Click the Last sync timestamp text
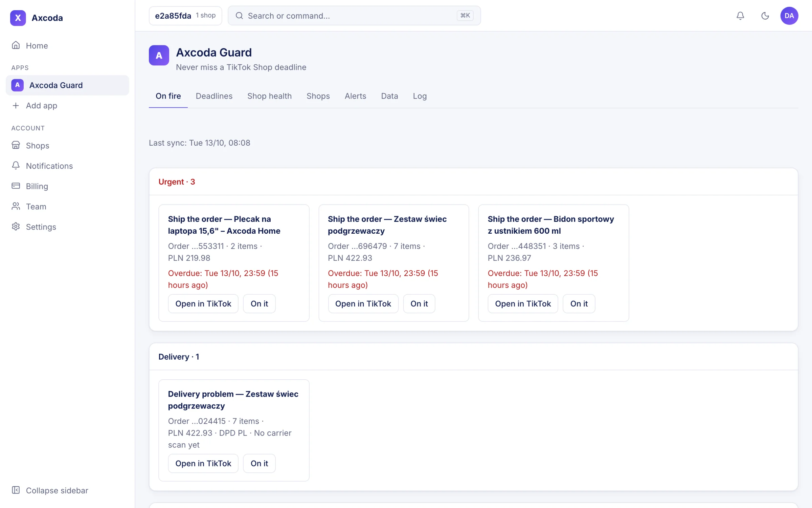Image resolution: width=812 pixels, height=508 pixels. 199,143
